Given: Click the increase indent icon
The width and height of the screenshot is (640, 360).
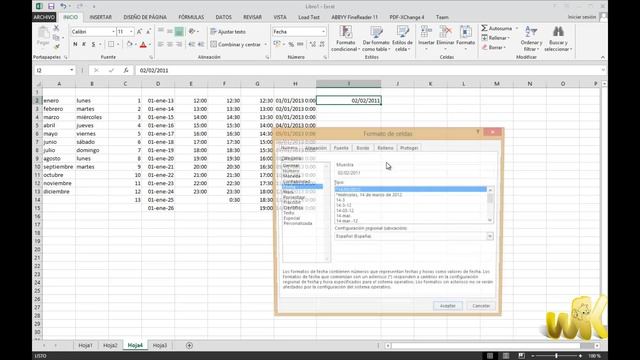Looking at the screenshot, I should pos(201,44).
